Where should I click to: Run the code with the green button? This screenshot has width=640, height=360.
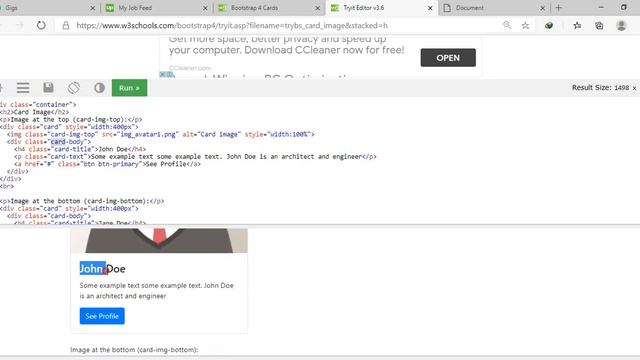click(x=129, y=88)
